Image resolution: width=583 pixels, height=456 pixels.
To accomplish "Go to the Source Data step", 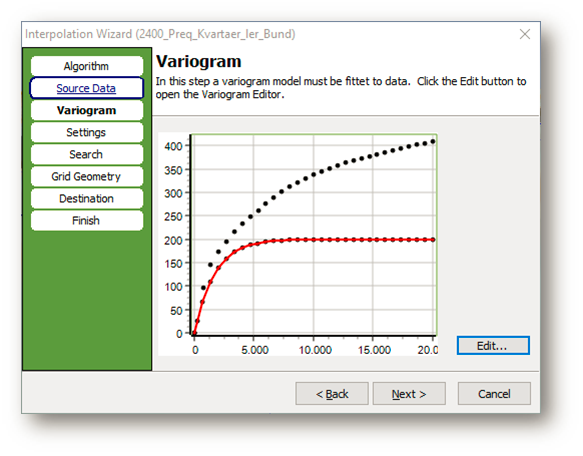I will [87, 88].
